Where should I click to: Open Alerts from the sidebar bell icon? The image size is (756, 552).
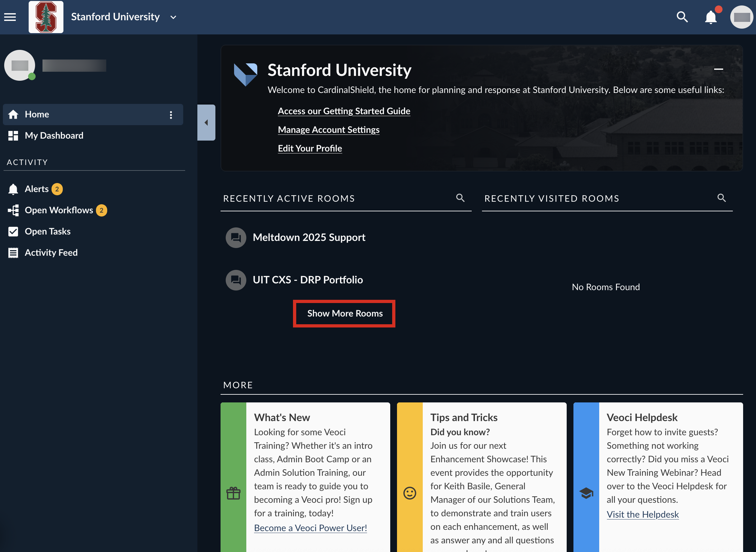click(13, 189)
